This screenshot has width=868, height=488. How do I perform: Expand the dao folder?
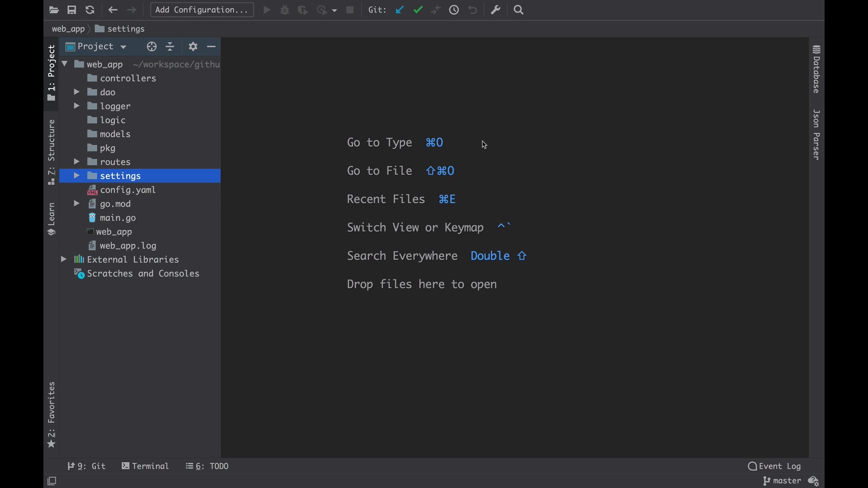(77, 93)
